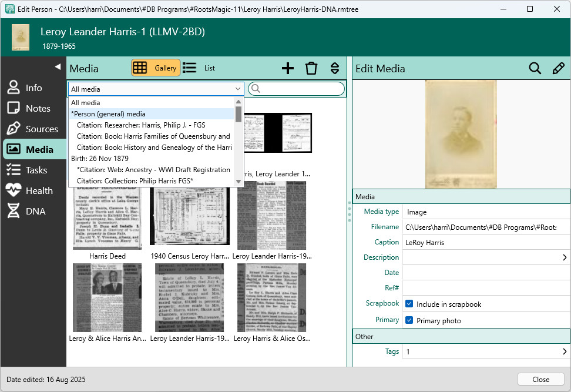Click Leroy Leander Harris-1 name heading
This screenshot has width=571, height=392.
123,32
